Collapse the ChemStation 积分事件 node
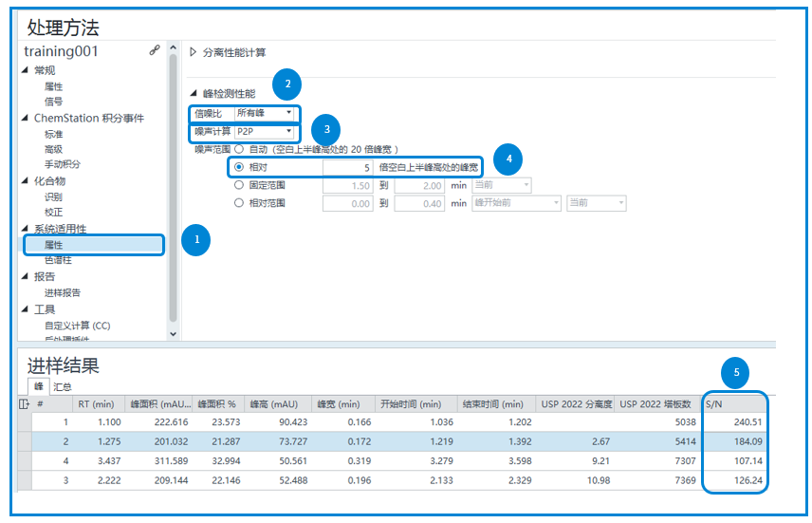The image size is (812, 523). 25,119
